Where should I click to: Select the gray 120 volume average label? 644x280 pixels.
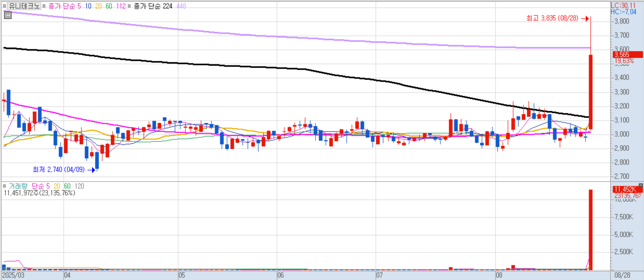point(79,186)
